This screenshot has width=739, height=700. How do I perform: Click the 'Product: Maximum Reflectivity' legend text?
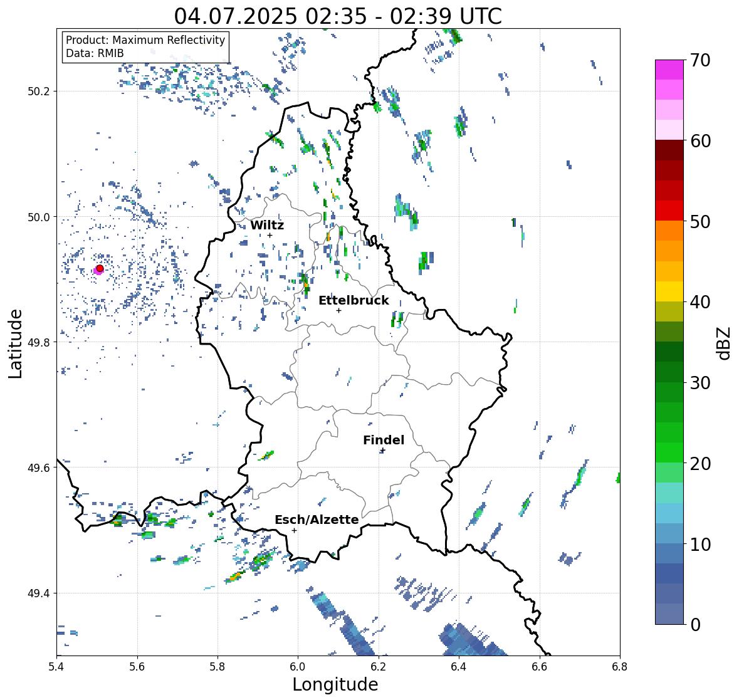(x=145, y=40)
